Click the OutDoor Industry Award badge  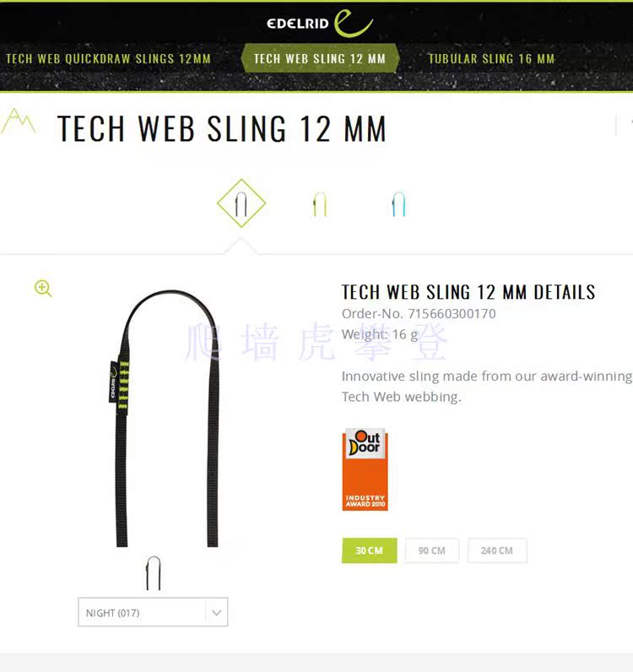365,469
